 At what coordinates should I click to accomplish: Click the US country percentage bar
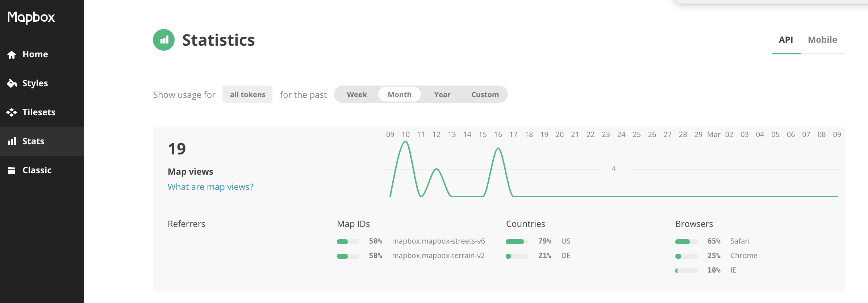517,242
